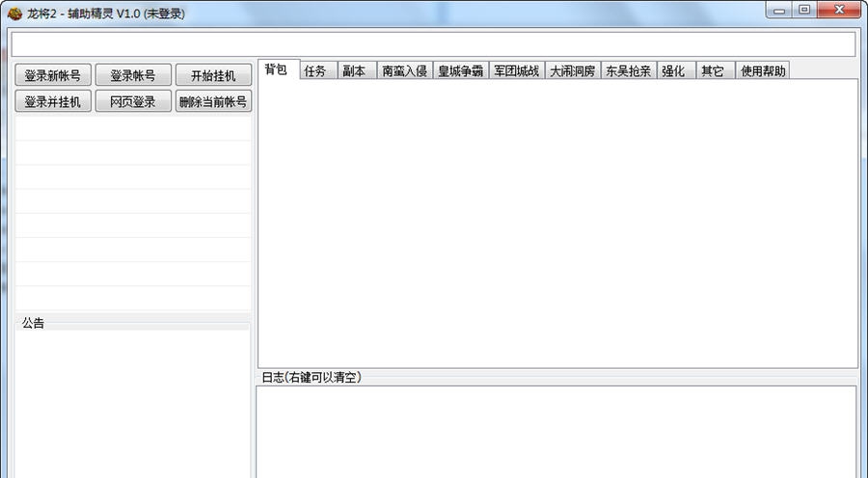868x478 pixels.
Task: Click the 登录帐号 button
Action: tap(133, 75)
